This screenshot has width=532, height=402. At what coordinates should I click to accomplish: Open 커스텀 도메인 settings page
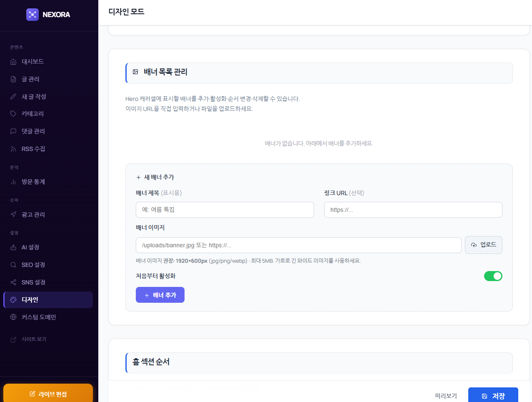[39, 317]
